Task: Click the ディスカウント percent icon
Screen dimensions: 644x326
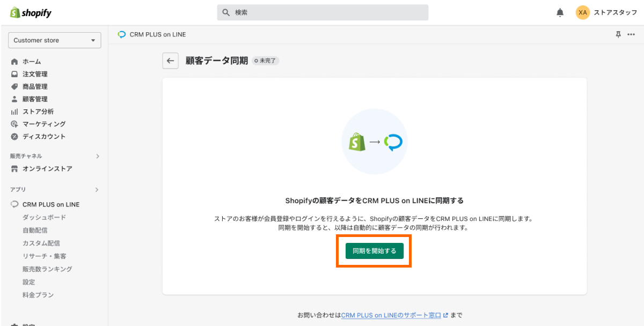Action: [x=14, y=137]
